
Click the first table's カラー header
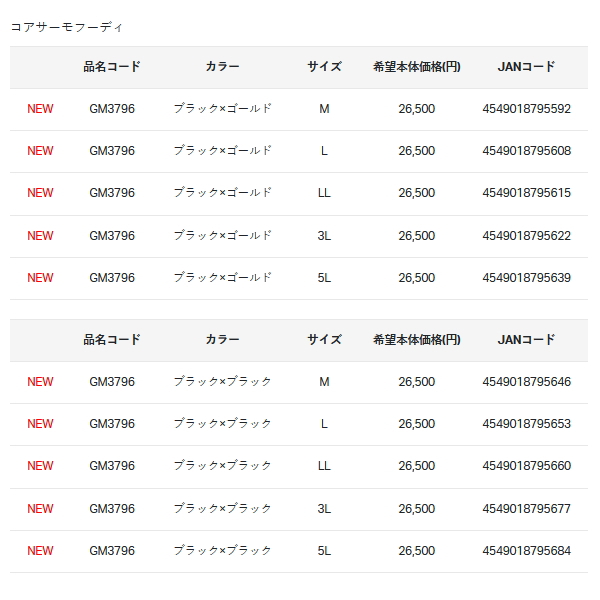click(x=222, y=67)
